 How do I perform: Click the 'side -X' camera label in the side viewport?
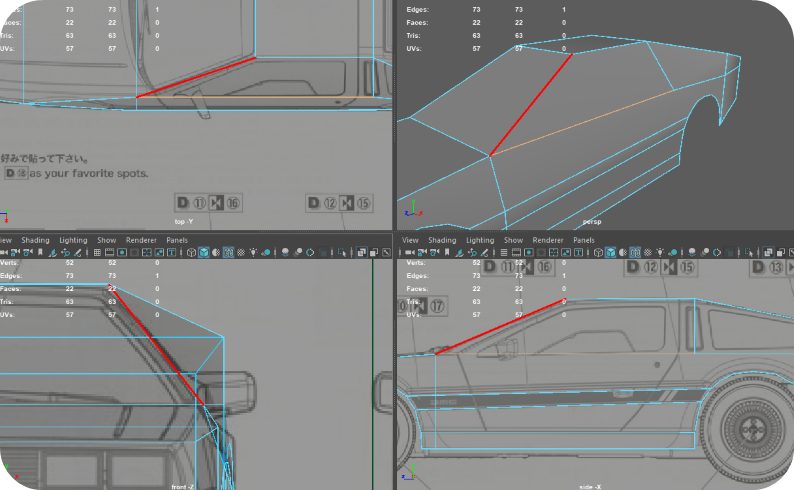(590, 486)
